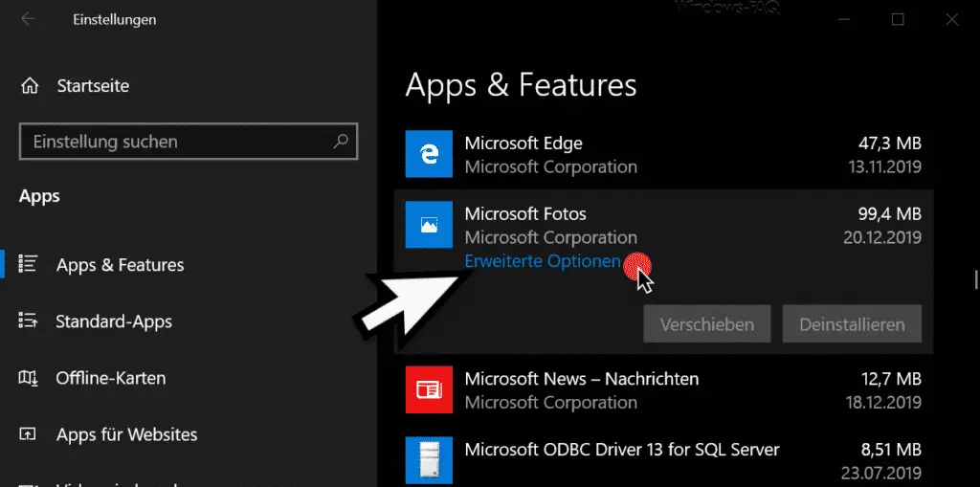Click the Apps section header in sidebar

point(39,196)
